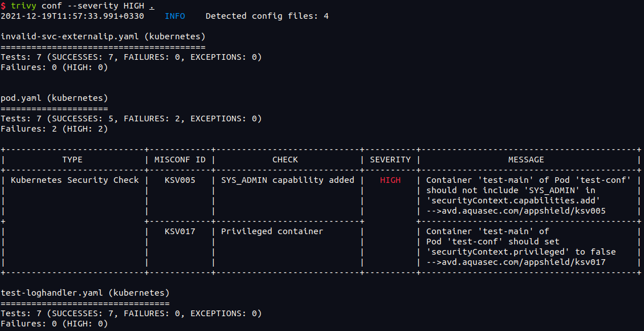Viewport: 644px width, 331px height.
Task: Click the TYPE column header
Action: (72, 160)
